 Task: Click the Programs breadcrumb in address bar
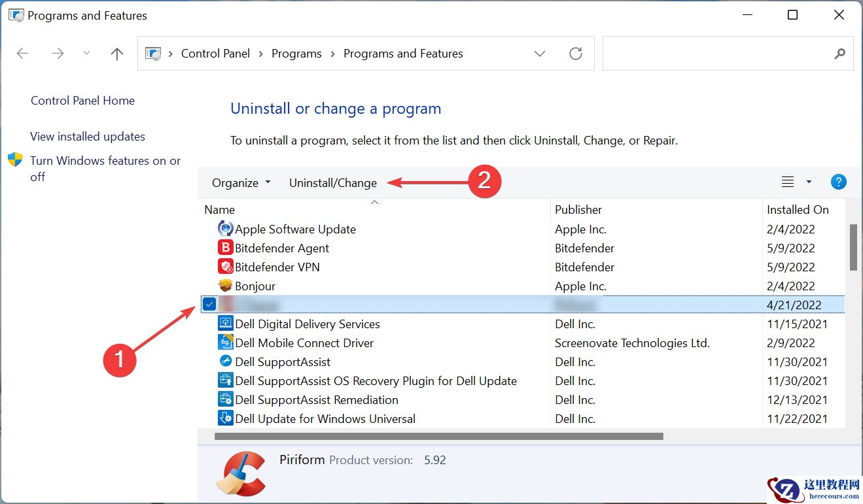(296, 54)
